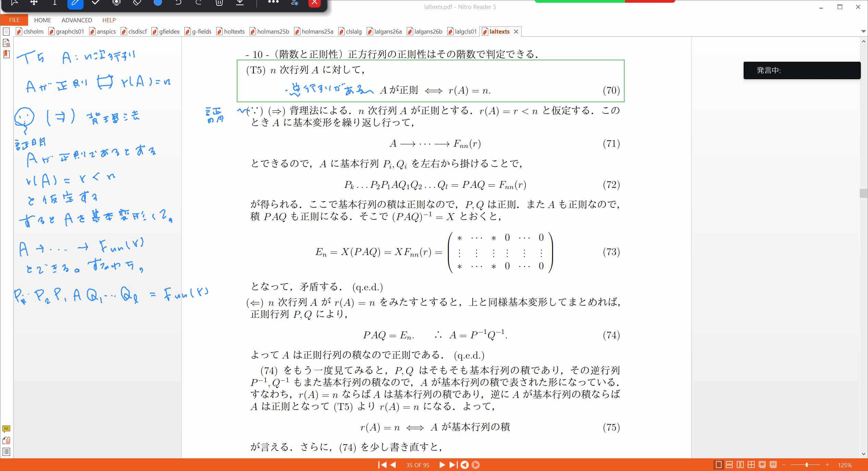The height and width of the screenshot is (471, 868).
Task: Open the Pages panel in left sidebar
Action: point(6,32)
